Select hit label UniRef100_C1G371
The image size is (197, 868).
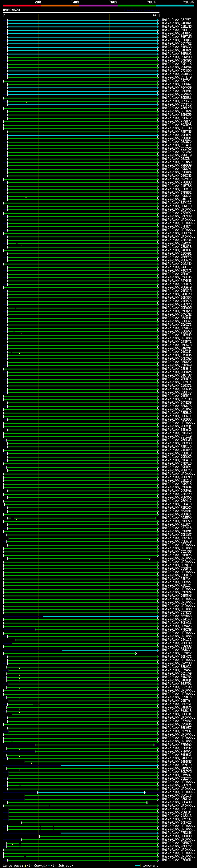177,386
